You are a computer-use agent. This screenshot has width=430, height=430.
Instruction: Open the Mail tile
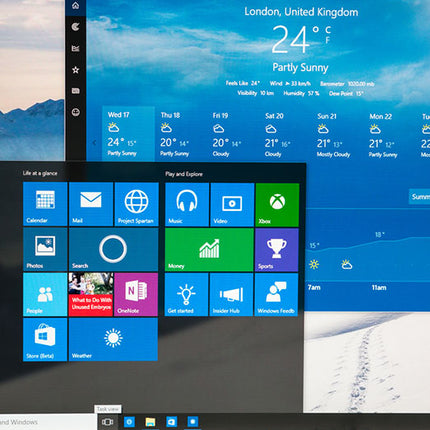tap(91, 204)
